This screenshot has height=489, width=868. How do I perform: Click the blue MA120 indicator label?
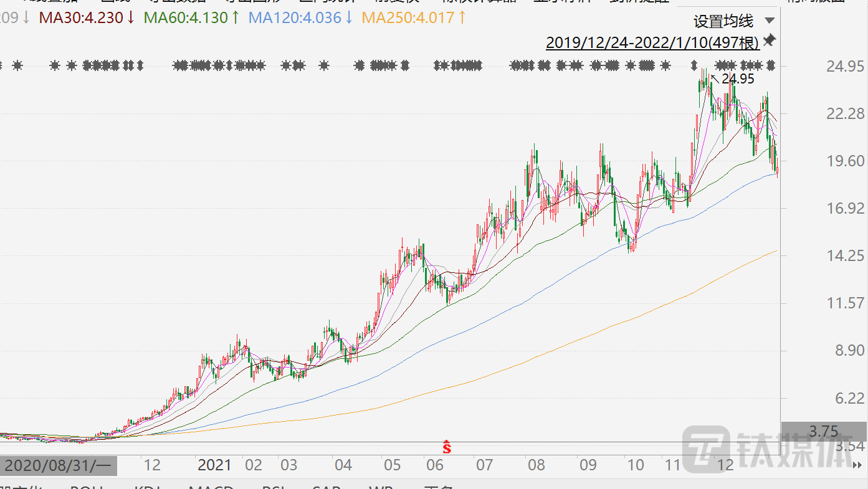click(300, 17)
